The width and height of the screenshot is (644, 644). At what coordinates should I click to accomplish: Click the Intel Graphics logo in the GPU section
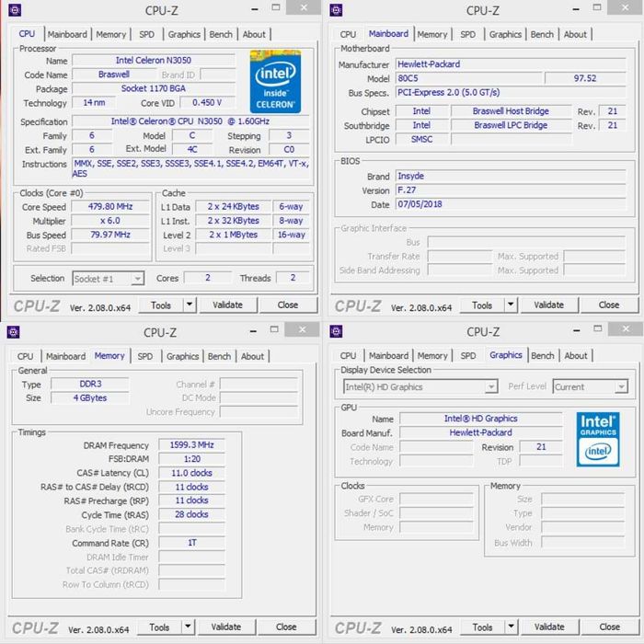pos(598,440)
